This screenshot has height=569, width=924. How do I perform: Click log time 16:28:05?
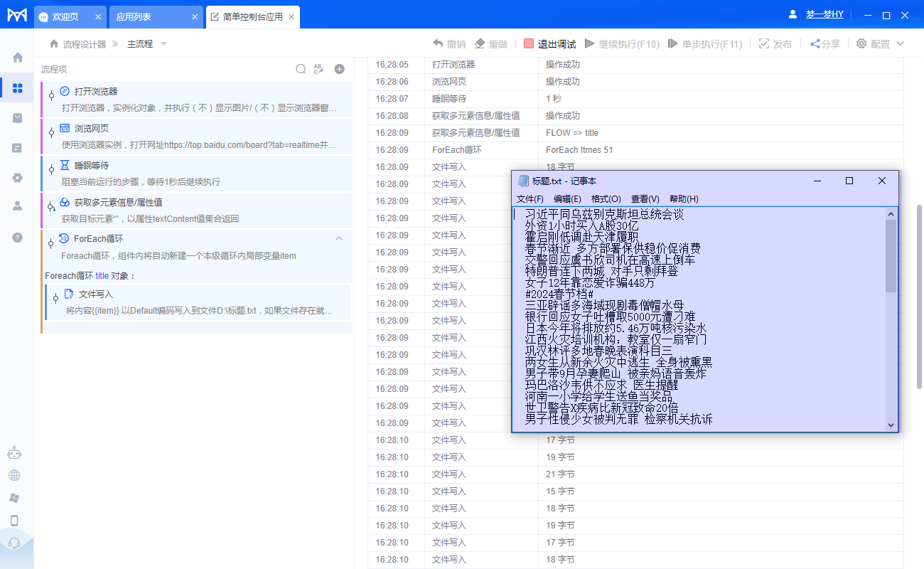(392, 65)
